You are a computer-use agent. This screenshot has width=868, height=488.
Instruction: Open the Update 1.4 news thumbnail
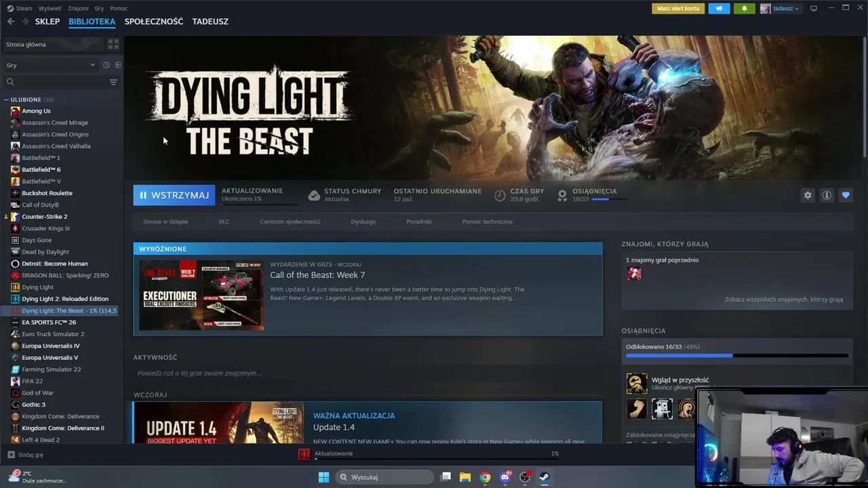point(218,423)
